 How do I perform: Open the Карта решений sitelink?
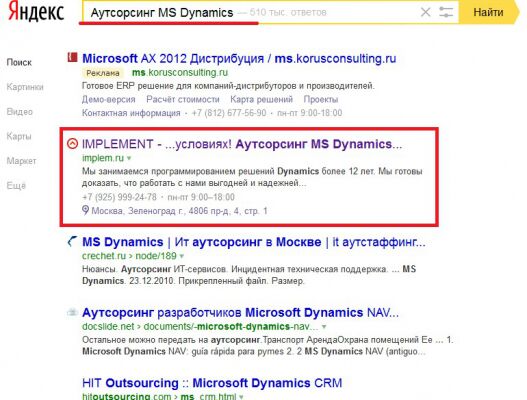(261, 99)
